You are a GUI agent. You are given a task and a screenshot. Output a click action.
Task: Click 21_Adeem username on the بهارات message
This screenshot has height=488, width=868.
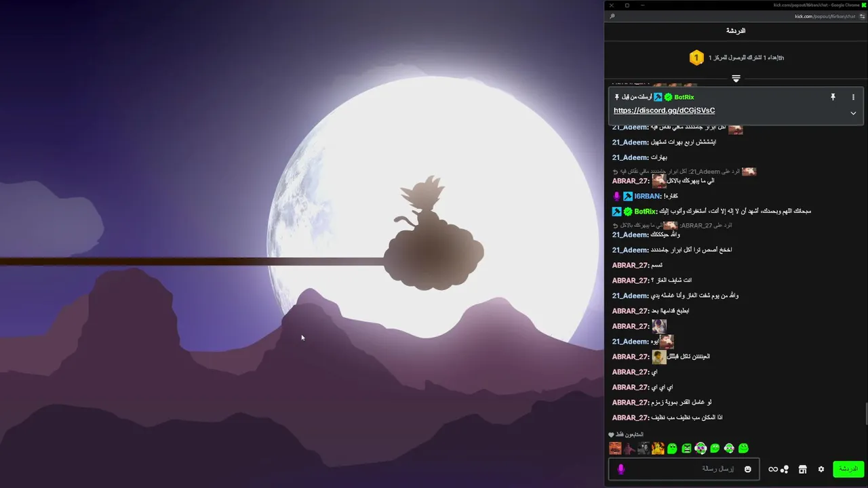tap(631, 157)
